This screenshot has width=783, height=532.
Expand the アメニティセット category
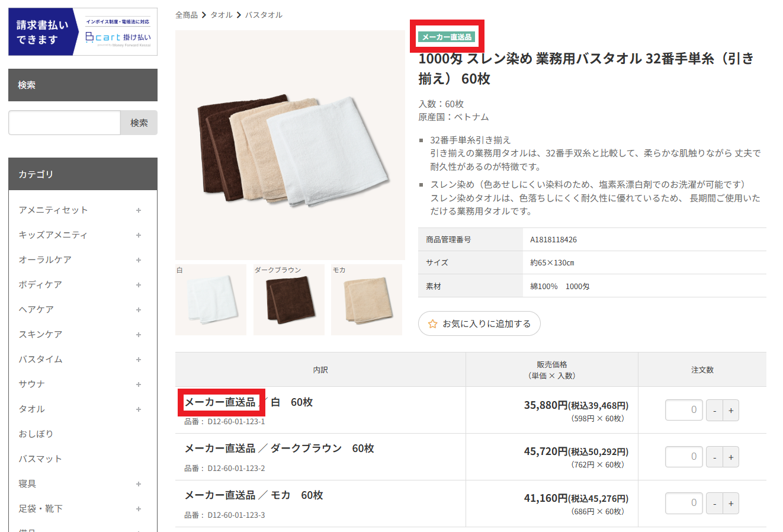point(138,210)
